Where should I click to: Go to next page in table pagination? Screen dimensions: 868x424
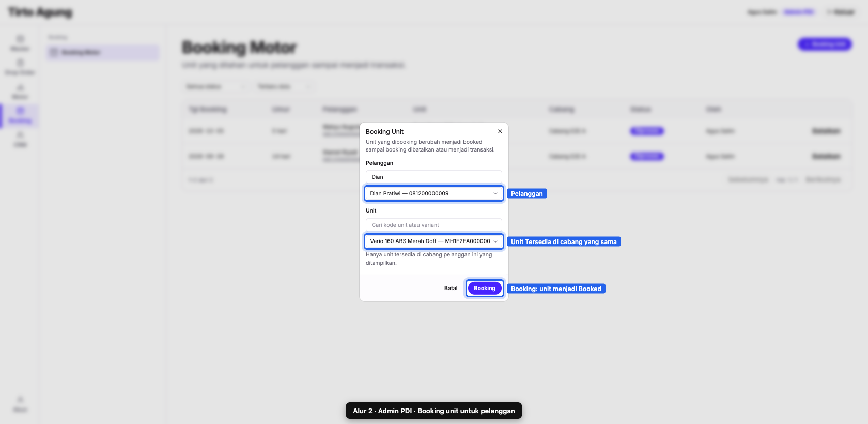[x=823, y=179]
